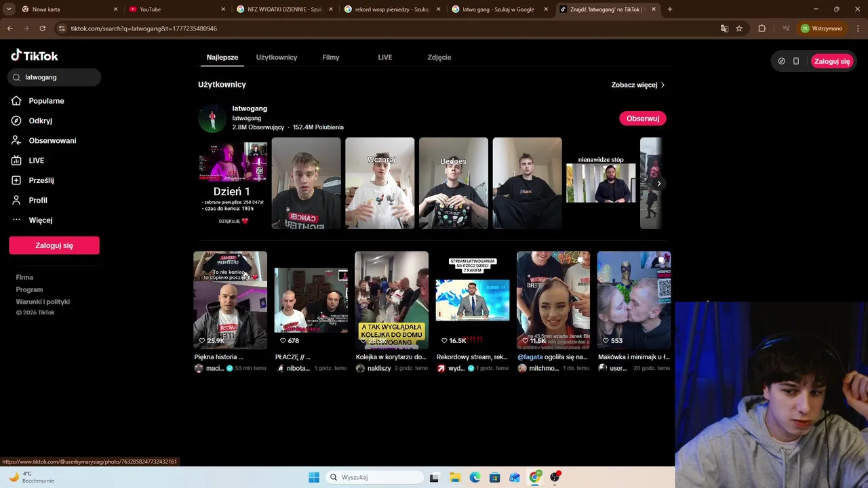Open Chrome profile Wstrzymano menu

pyautogui.click(x=821, y=28)
